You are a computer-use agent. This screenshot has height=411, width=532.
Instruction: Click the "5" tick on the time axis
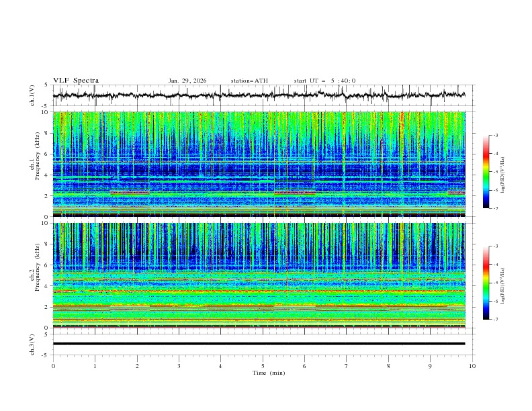[263, 366]
